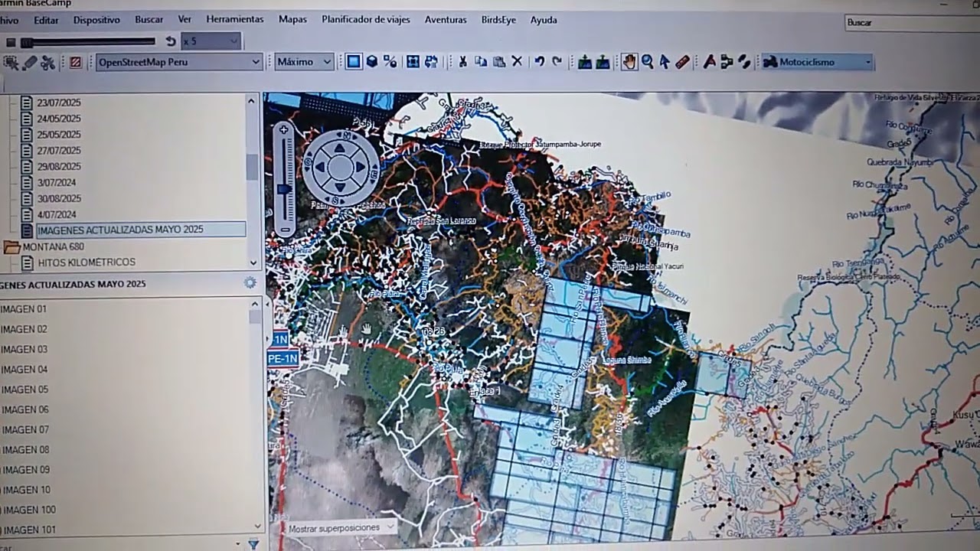The height and width of the screenshot is (551, 980).
Task: Select the area selection tool icon
Action: [12, 62]
